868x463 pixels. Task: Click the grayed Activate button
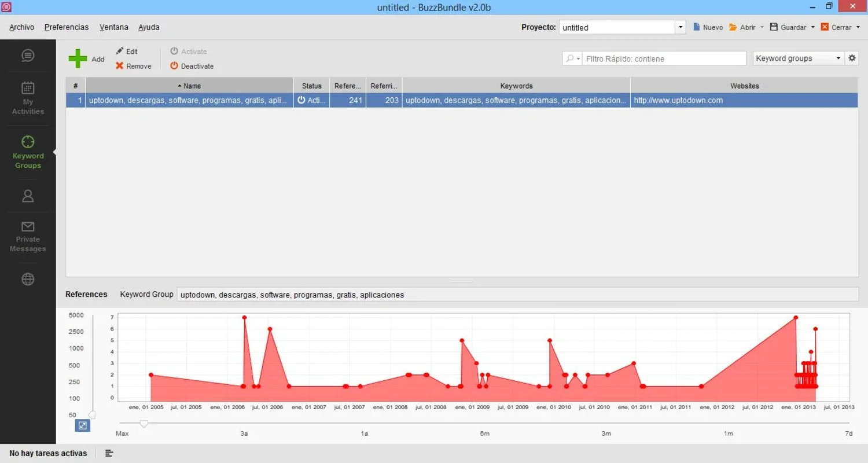(188, 51)
